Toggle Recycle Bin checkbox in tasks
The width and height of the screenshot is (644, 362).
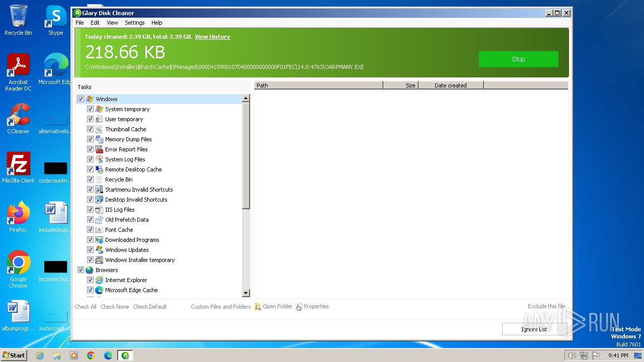pyautogui.click(x=90, y=179)
